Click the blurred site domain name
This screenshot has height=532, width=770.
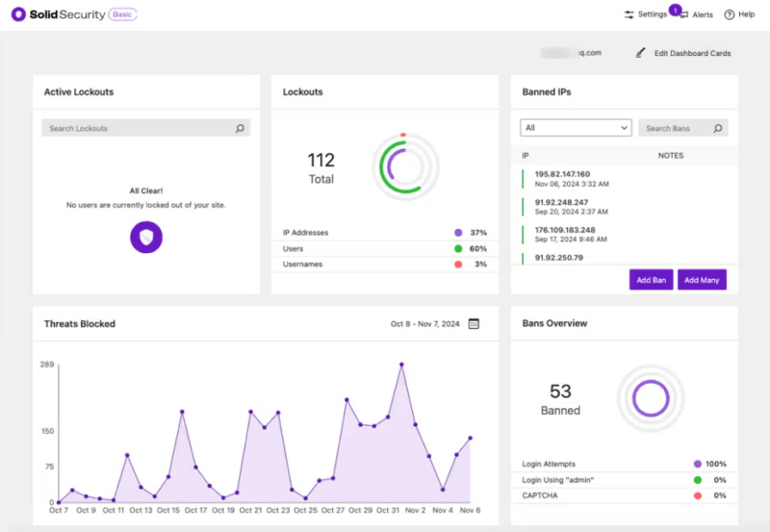(x=571, y=53)
